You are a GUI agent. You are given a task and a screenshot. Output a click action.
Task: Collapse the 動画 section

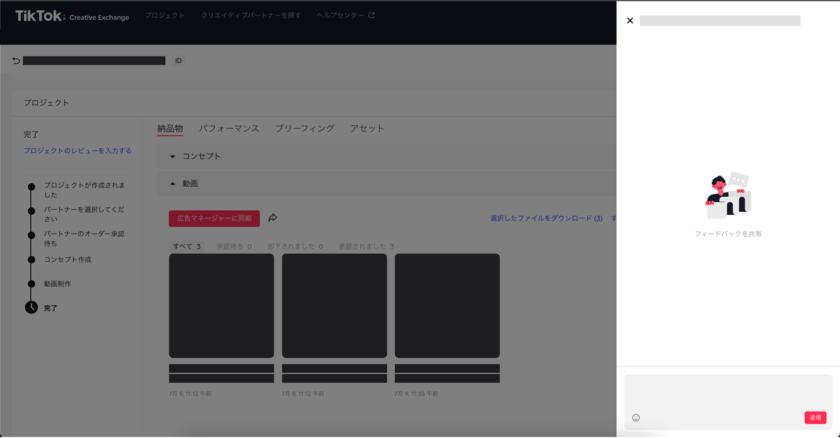(173, 184)
